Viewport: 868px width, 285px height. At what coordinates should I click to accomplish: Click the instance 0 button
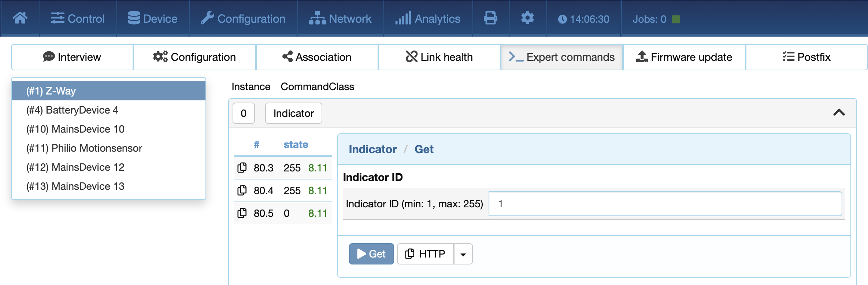(x=244, y=113)
